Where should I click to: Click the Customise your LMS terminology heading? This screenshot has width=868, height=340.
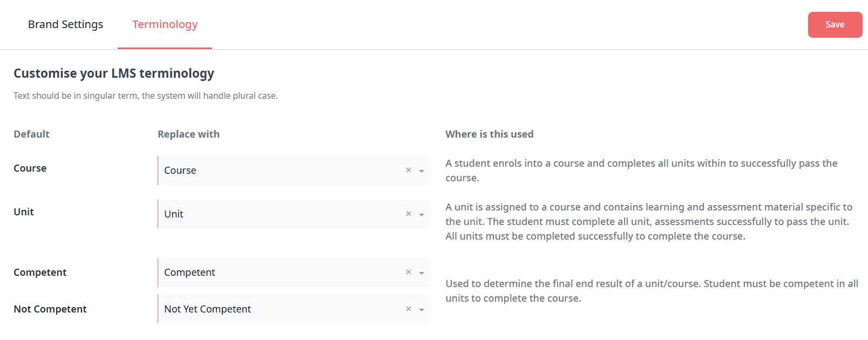[114, 73]
